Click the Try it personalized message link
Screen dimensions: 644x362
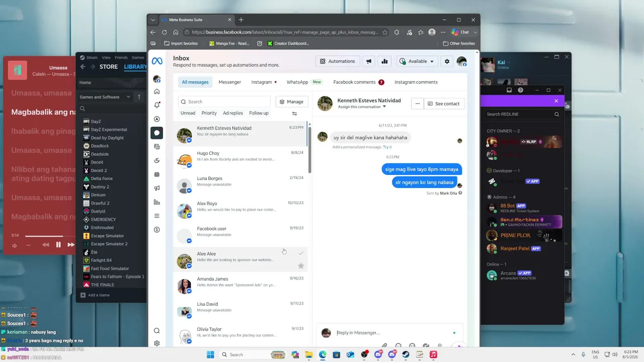click(x=387, y=147)
